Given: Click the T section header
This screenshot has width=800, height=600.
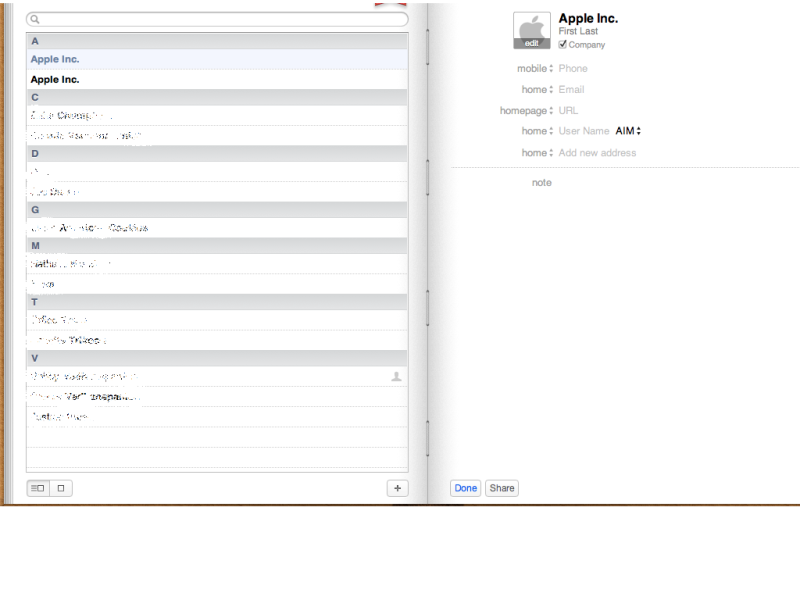Looking at the screenshot, I should [x=217, y=302].
